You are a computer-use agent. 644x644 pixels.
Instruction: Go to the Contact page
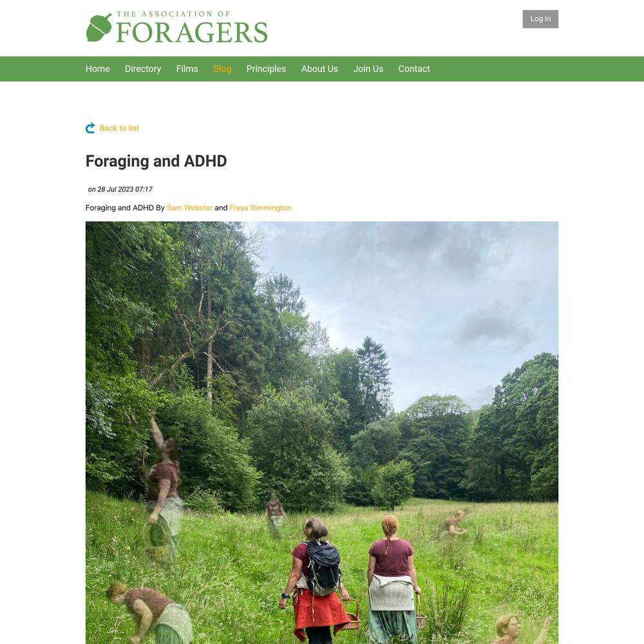pos(414,69)
